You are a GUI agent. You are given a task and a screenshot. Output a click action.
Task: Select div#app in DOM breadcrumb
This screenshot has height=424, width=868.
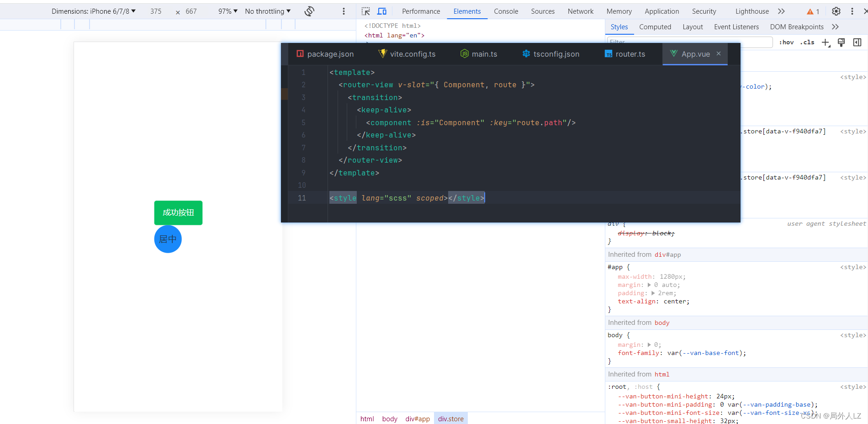pos(418,419)
